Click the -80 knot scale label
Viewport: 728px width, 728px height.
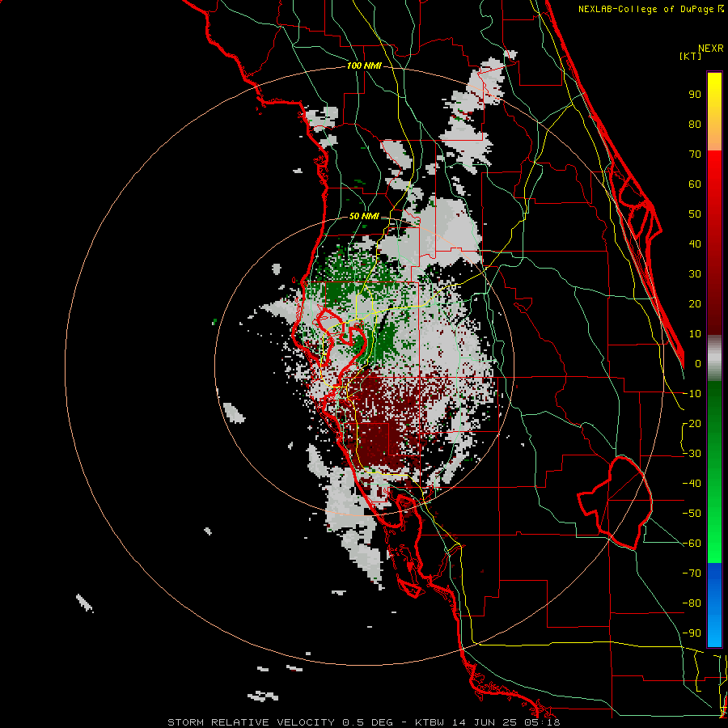[692, 603]
